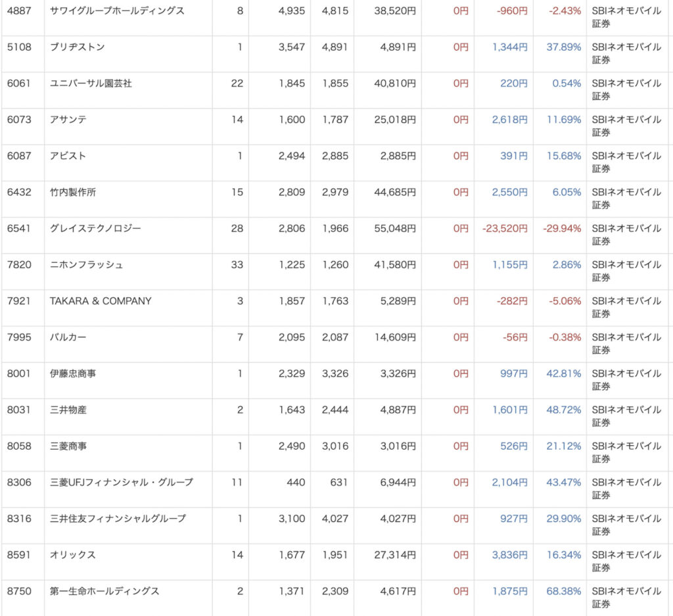This screenshot has width=673, height=616.
Task: Click valuation 44,685円
Action: pos(395,192)
